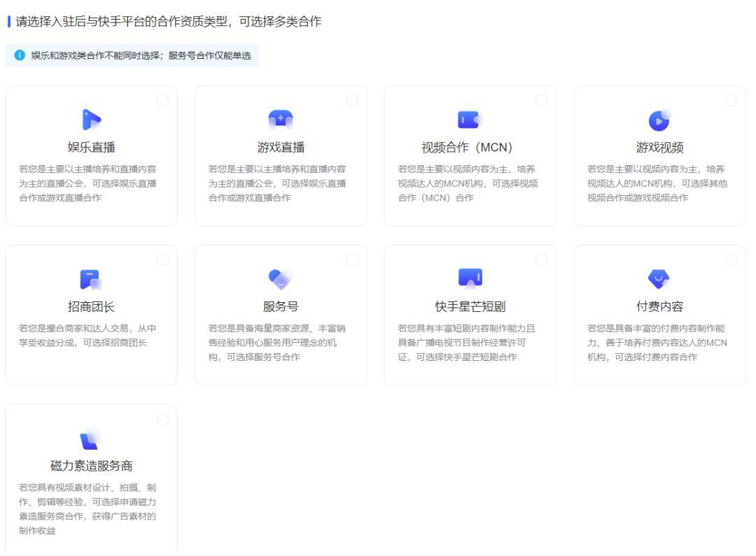Viewport: 756px width, 556px height.
Task: Click the 娱乐直播 play icon
Action: (91, 120)
